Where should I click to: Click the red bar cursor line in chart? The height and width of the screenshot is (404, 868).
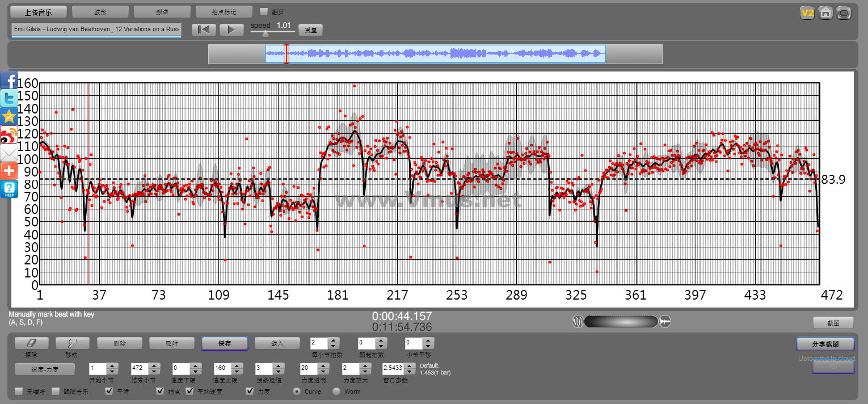[89, 184]
